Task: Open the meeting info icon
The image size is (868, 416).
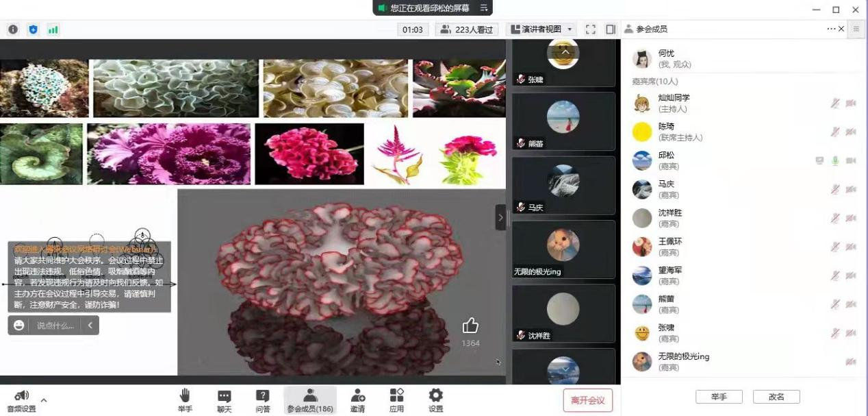Action: click(x=13, y=29)
